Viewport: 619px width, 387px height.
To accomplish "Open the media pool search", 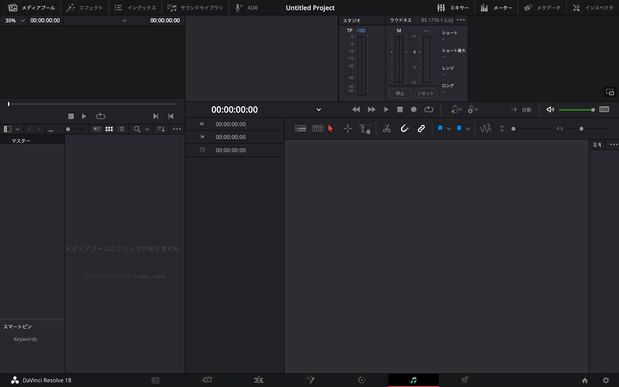I will pyautogui.click(x=137, y=129).
